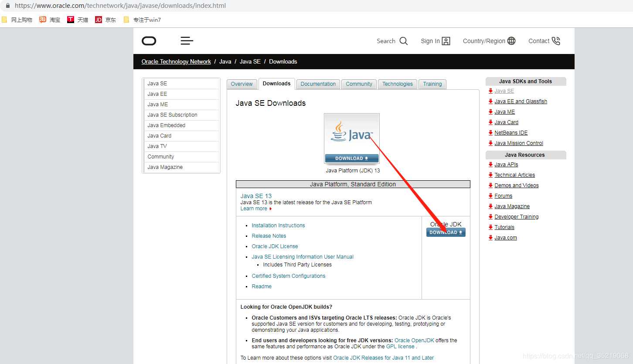
Task: Open Java Magazine link in Java Resources
Action: 512,206
